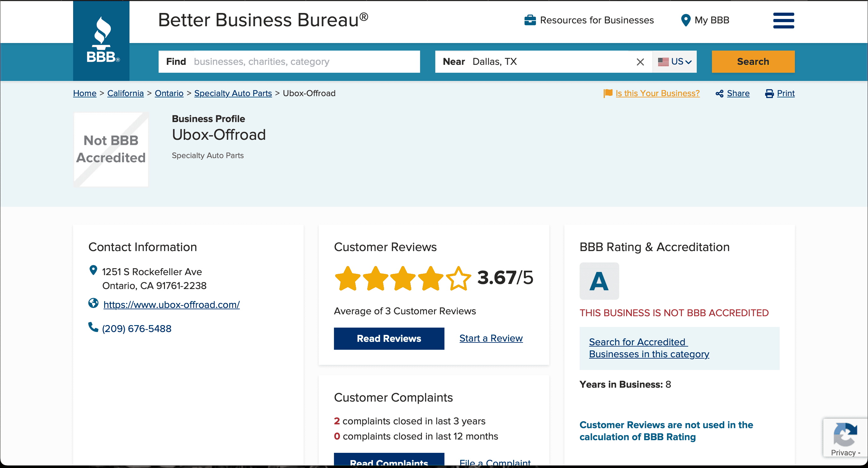The width and height of the screenshot is (868, 468).
Task: Click the Share icon
Action: 720,94
